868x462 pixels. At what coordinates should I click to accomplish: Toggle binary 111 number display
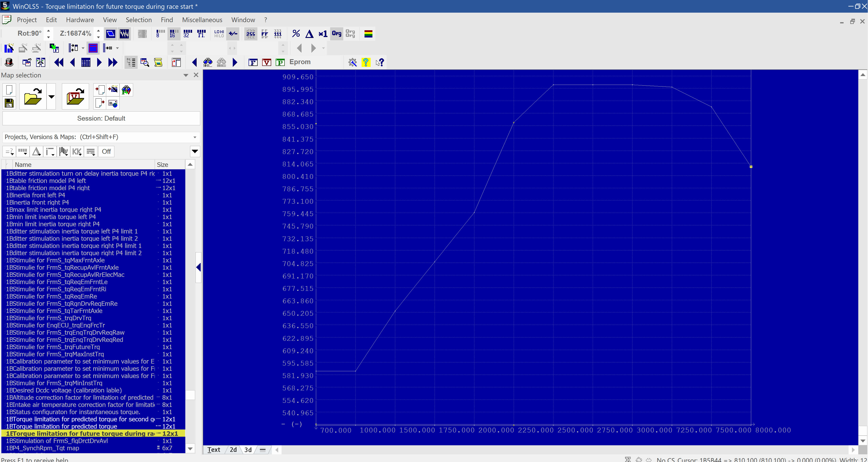[x=278, y=34]
